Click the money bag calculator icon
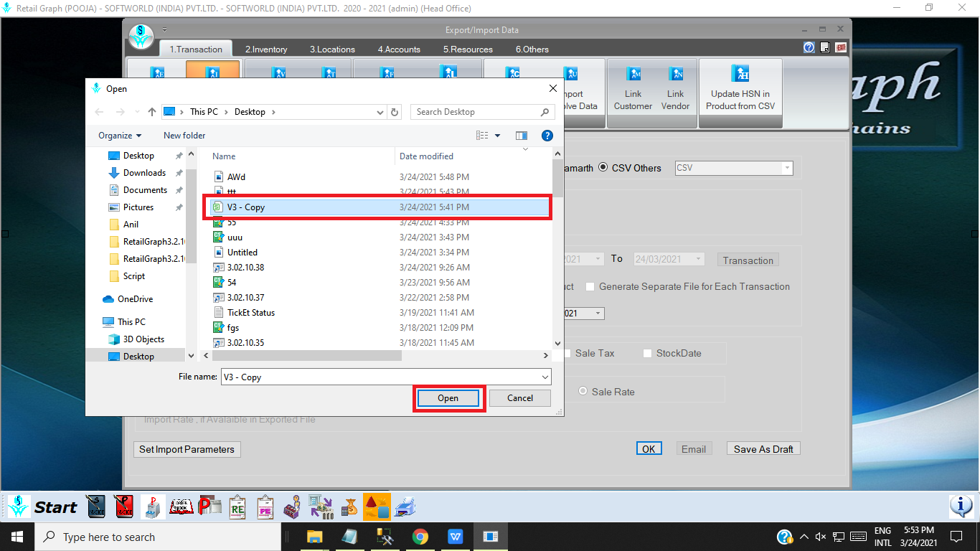This screenshot has width=980, height=551. tap(349, 507)
